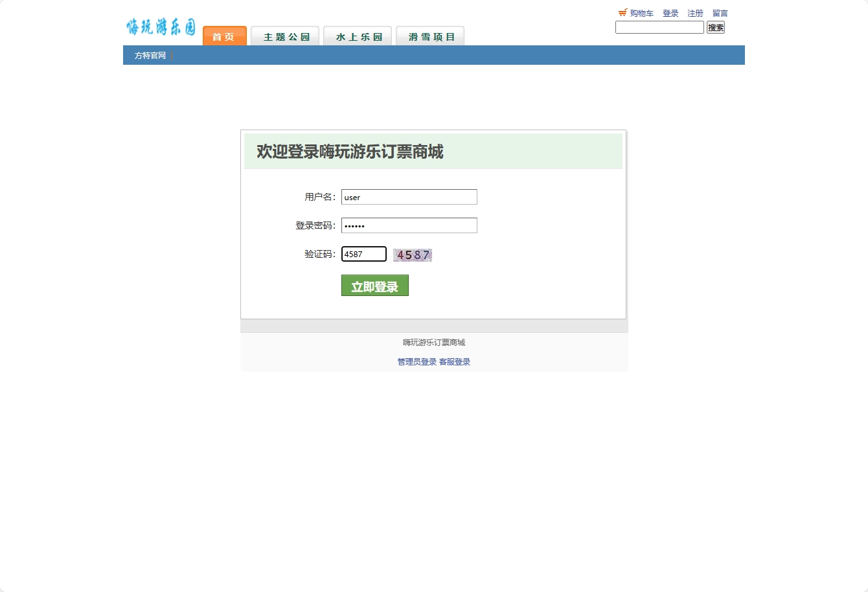
Task: Open the 客服登录 customer service login link
Action: pyautogui.click(x=454, y=361)
